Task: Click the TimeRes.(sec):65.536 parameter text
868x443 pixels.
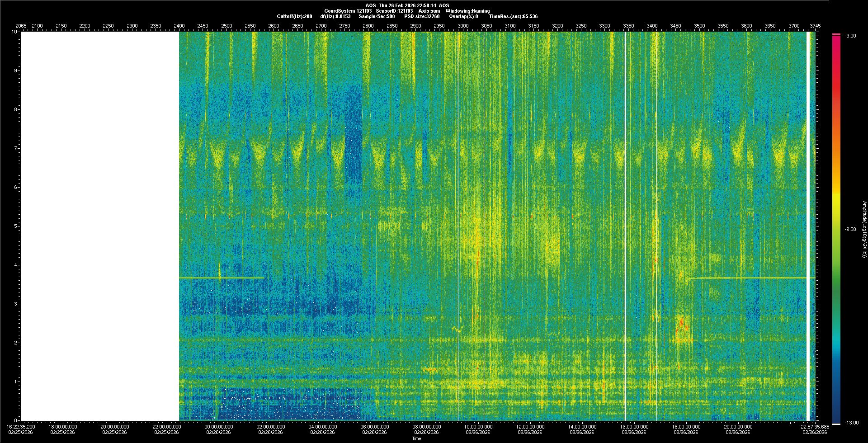Action: point(513,16)
